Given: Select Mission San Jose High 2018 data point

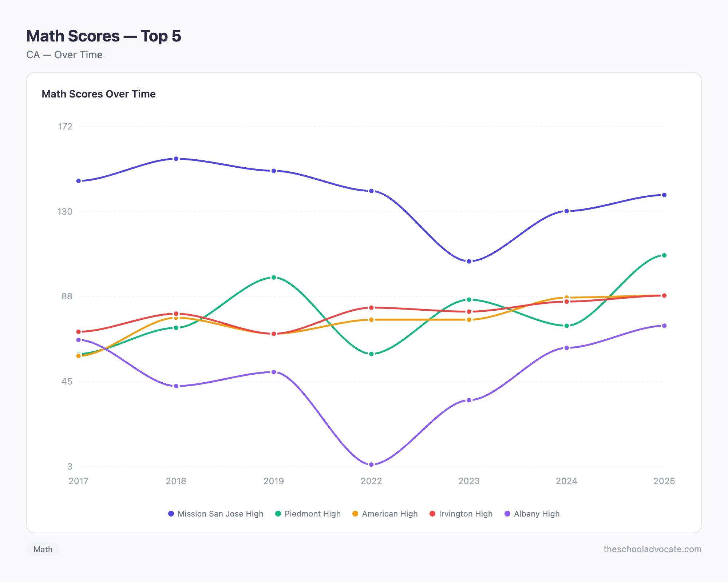Looking at the screenshot, I should (x=176, y=159).
